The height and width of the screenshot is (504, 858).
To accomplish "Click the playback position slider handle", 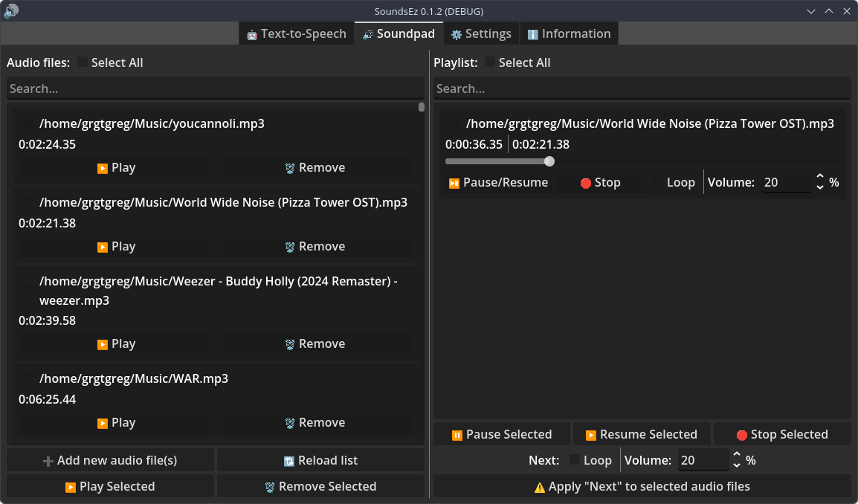I will pyautogui.click(x=549, y=161).
